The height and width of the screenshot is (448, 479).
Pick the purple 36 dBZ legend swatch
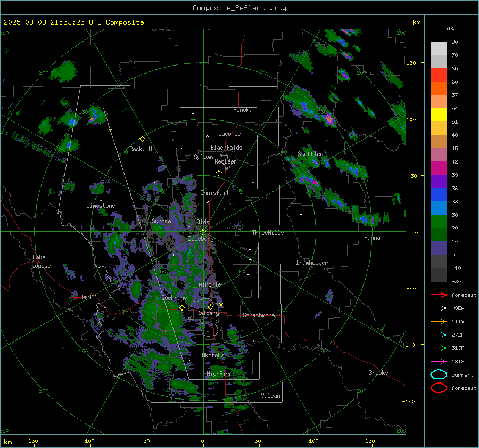click(x=439, y=181)
